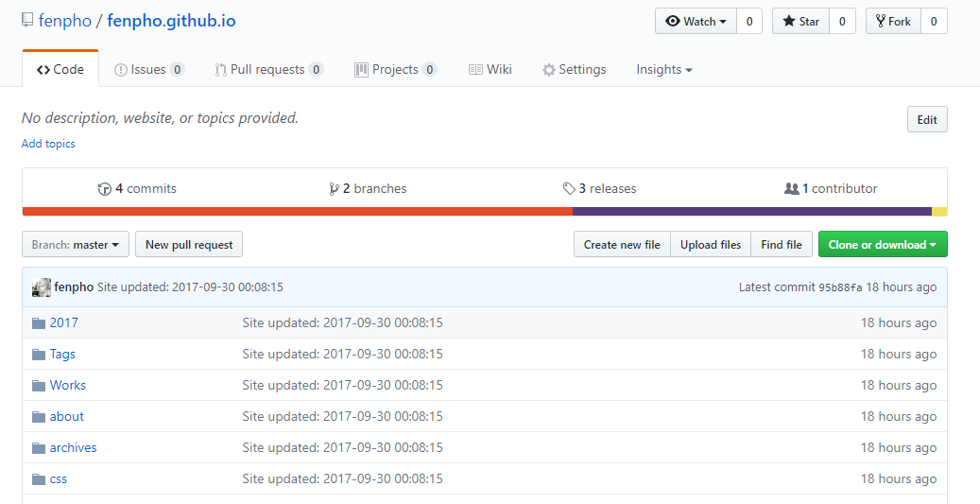This screenshot has height=504, width=980.
Task: Click the Edit description button
Action: 927,119
